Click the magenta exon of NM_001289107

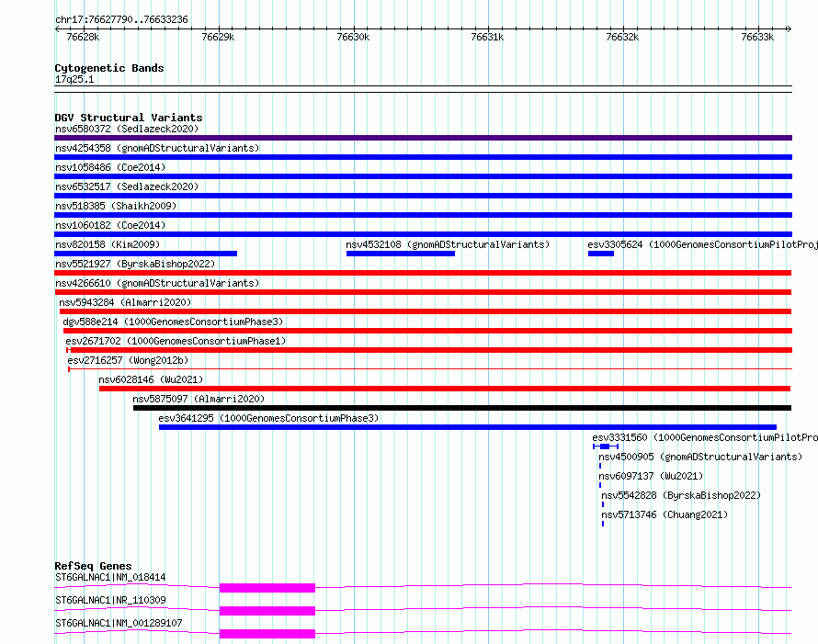tap(267, 634)
